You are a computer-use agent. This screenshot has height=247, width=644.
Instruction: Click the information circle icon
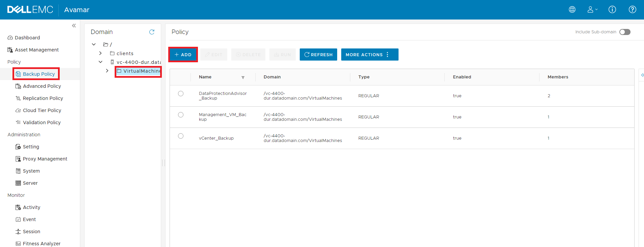click(612, 9)
